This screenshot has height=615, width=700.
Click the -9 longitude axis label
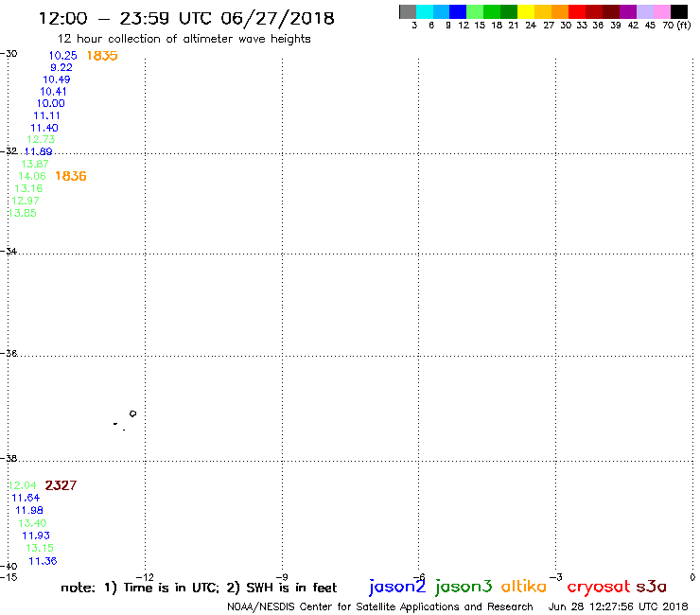tap(282, 577)
